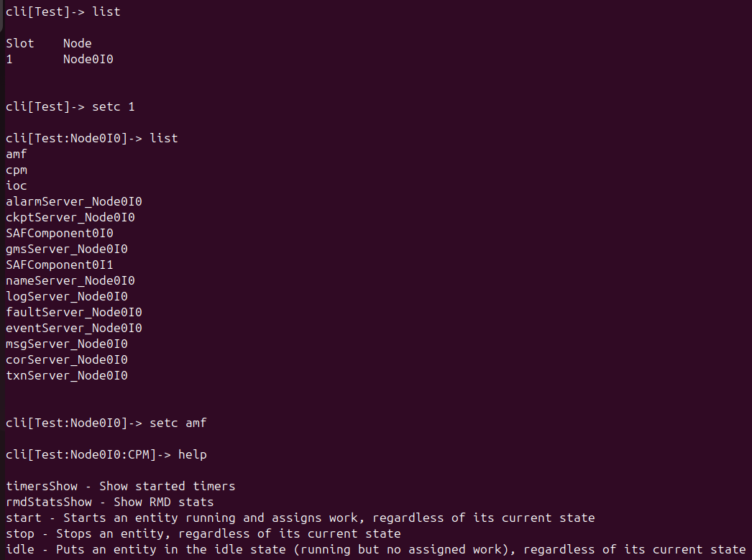Click the ckptServer_Node0I0 component name
Viewport: 752px width, 560px height.
pos(70,218)
